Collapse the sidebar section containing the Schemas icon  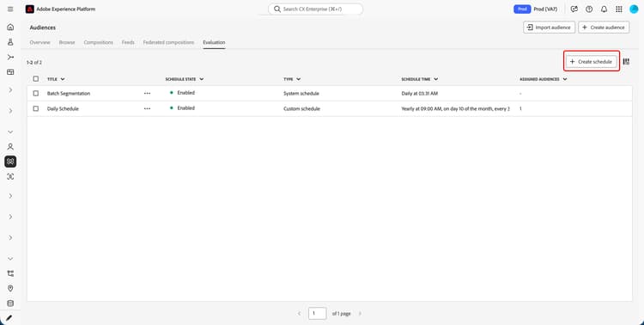click(x=10, y=259)
